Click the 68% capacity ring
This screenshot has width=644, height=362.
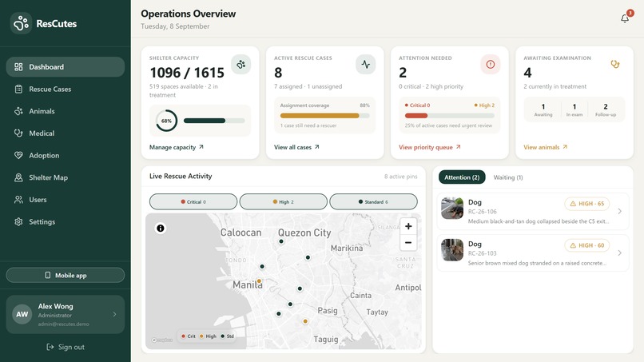pos(166,121)
